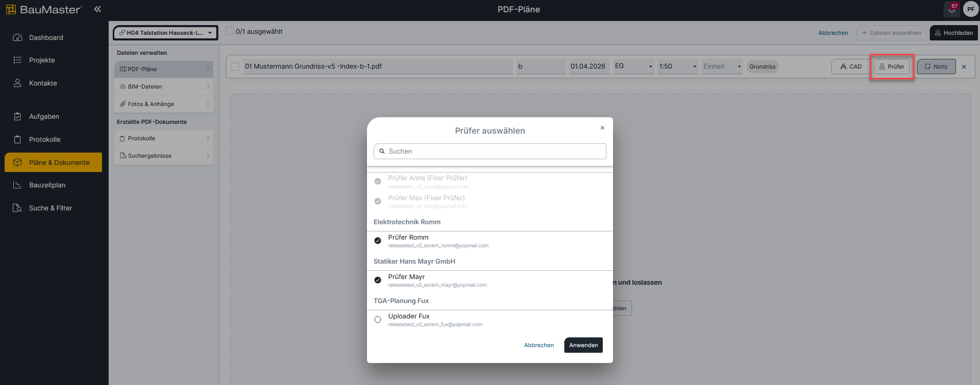Uncheck Prüfer Romm in the list
The width and height of the screenshot is (980, 385).
coord(378,241)
